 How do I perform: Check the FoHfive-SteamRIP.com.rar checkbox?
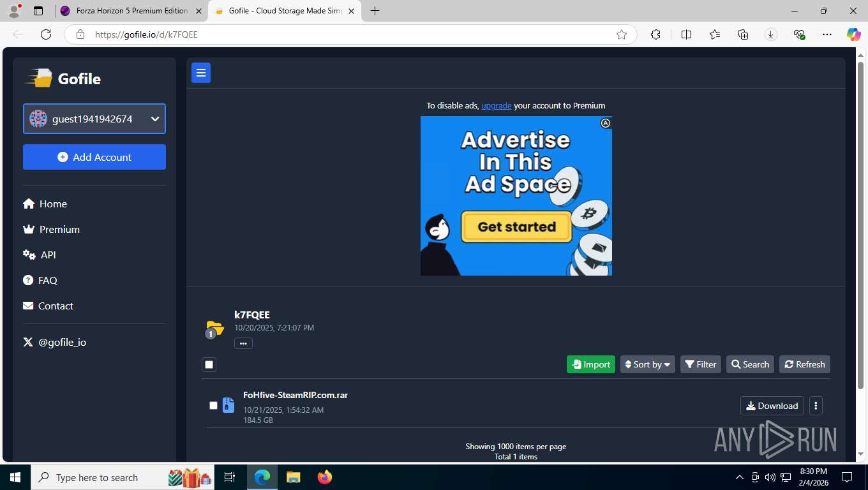[213, 405]
